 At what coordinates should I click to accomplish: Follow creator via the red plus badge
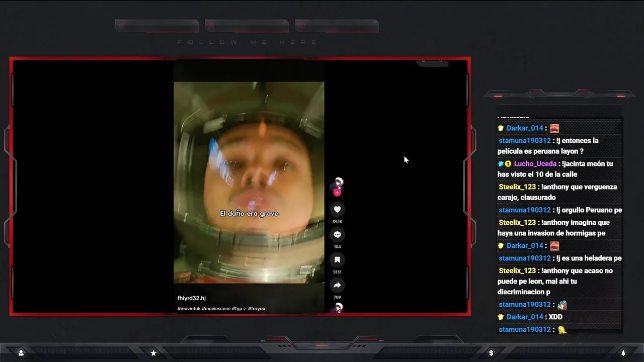337,193
